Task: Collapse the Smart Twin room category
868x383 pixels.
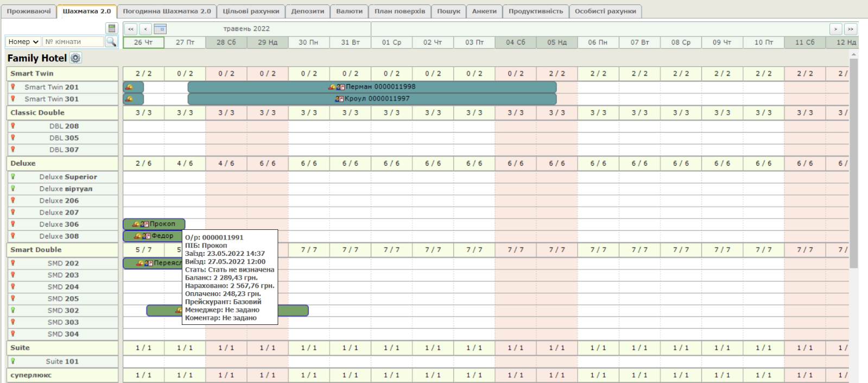Action: [x=32, y=73]
